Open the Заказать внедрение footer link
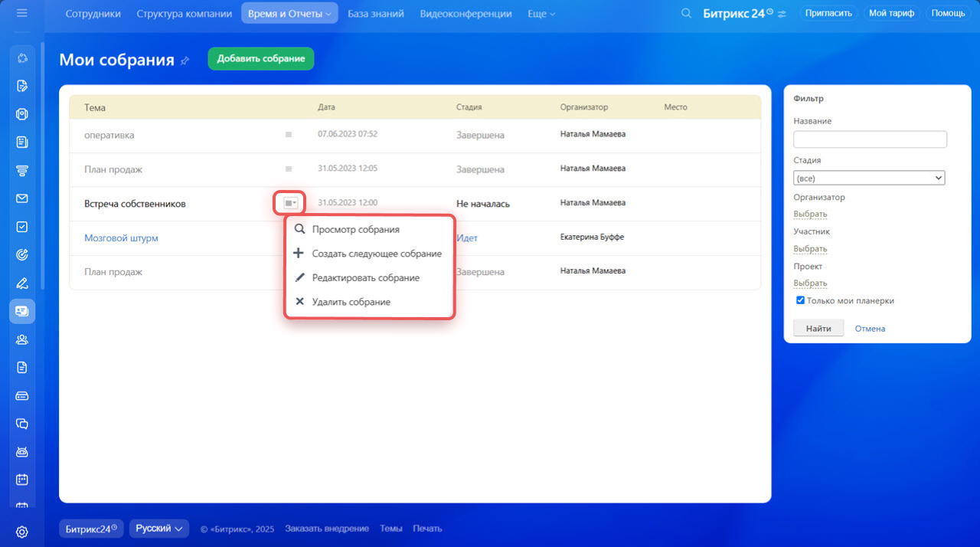Image resolution: width=980 pixels, height=547 pixels. click(327, 529)
